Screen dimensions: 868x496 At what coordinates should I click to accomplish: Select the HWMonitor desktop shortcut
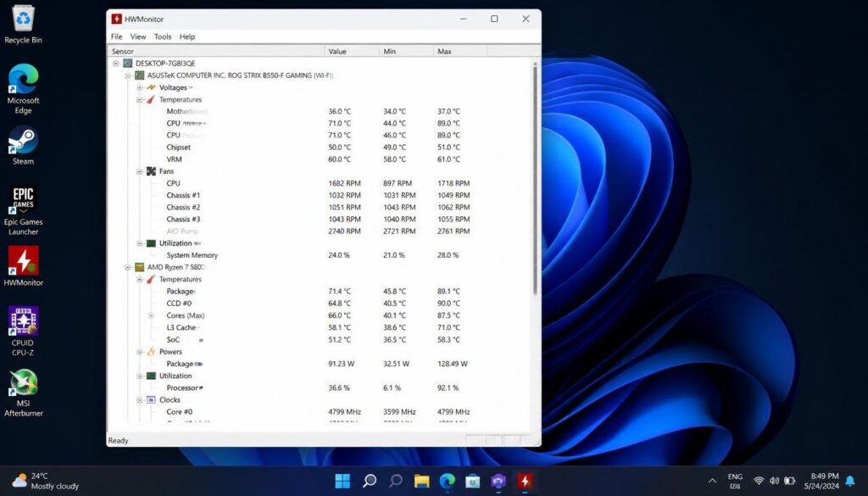[23, 266]
